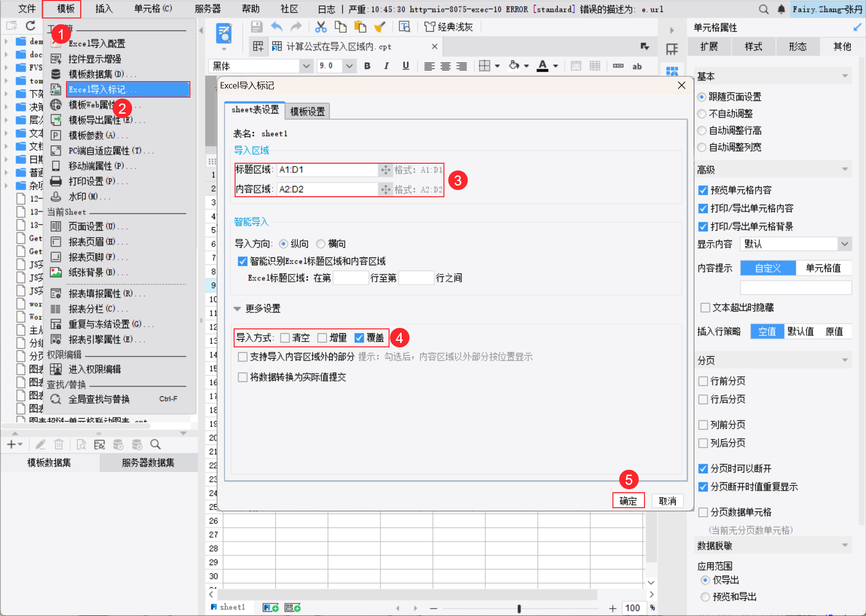Switch to the 模板设置 tab

[x=307, y=111]
